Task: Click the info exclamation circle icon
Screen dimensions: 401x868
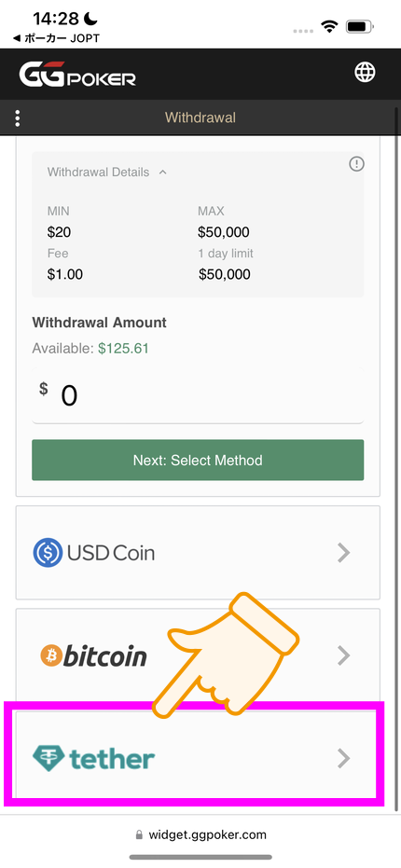Action: coord(356,164)
